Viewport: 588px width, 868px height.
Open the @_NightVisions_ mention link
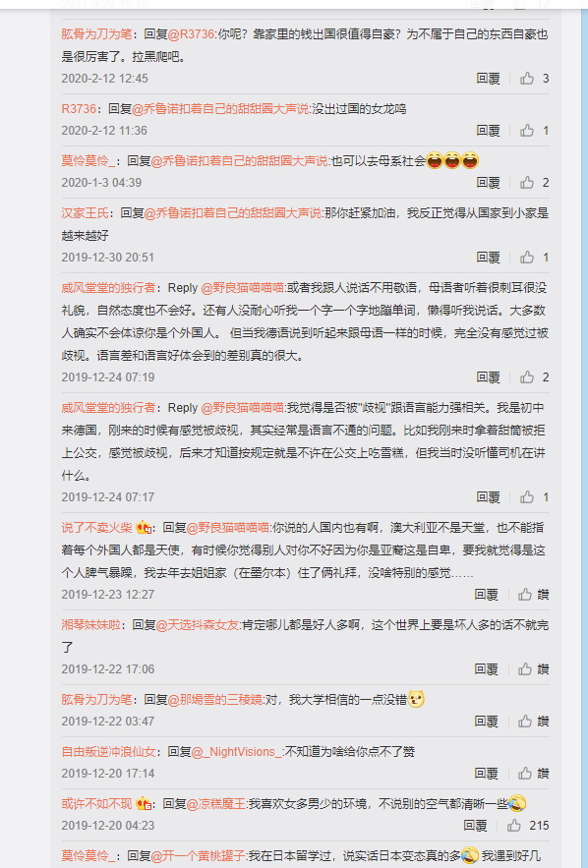(237, 752)
